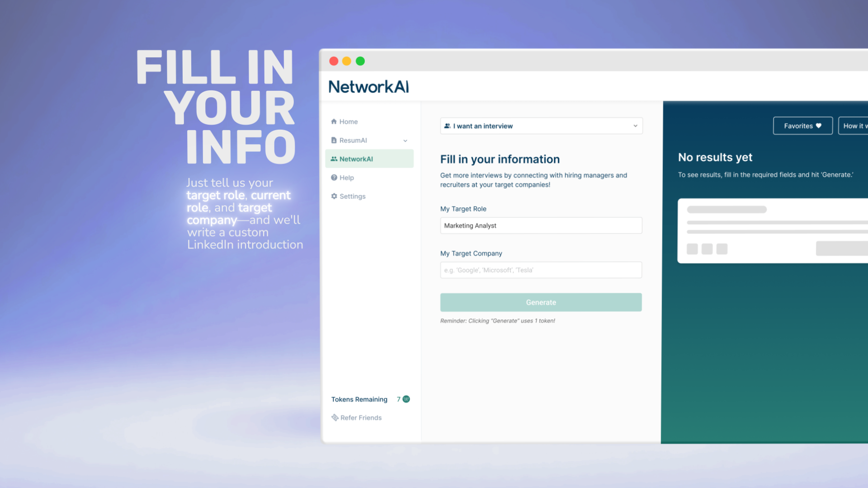Expand the ResumAI submenu chevron
The width and height of the screenshot is (868, 488).
pyautogui.click(x=405, y=141)
